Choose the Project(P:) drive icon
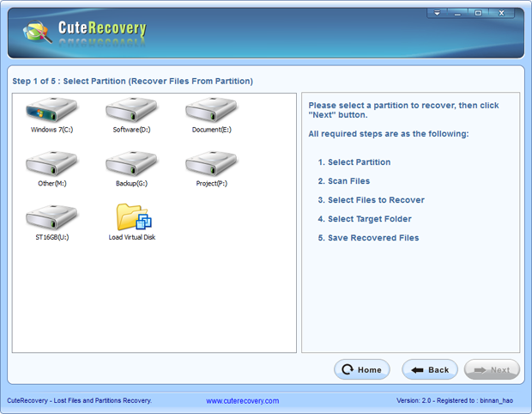 (x=211, y=163)
